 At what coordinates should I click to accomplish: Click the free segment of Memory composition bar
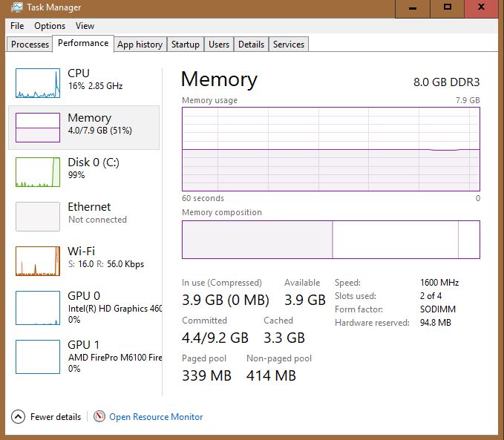click(x=469, y=240)
